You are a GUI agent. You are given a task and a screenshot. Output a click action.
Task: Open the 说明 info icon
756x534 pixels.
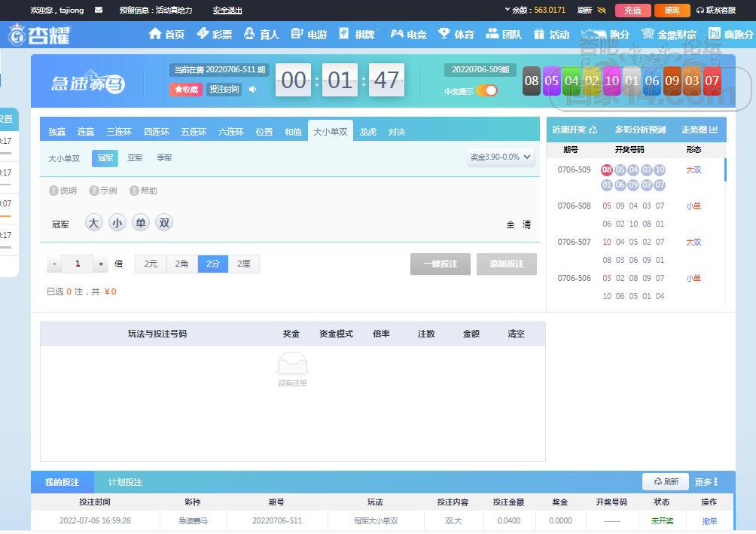point(54,191)
